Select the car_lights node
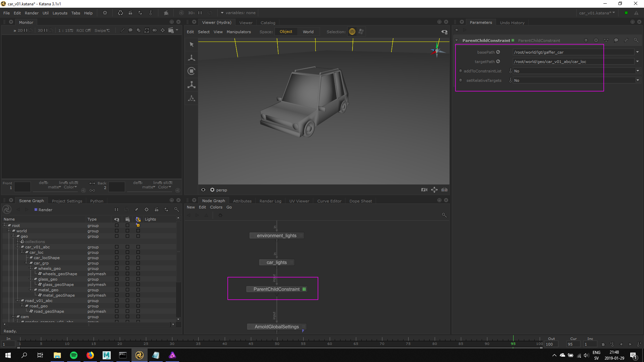 pyautogui.click(x=276, y=262)
